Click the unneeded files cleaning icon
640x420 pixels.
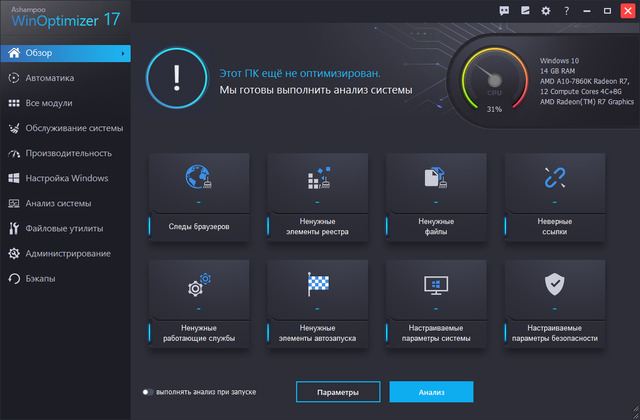point(436,178)
